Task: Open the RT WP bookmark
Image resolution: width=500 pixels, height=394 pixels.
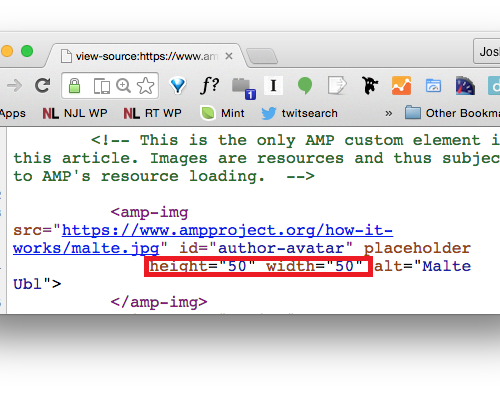Action: coord(152,113)
